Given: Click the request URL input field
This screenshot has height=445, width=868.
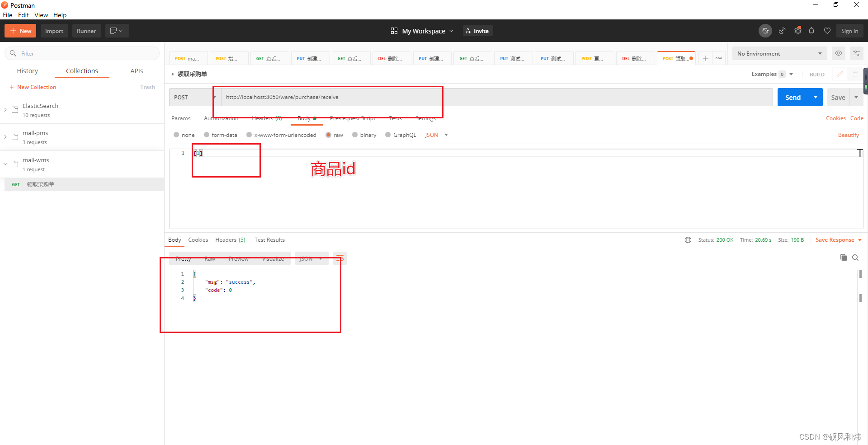Looking at the screenshot, I should (497, 97).
